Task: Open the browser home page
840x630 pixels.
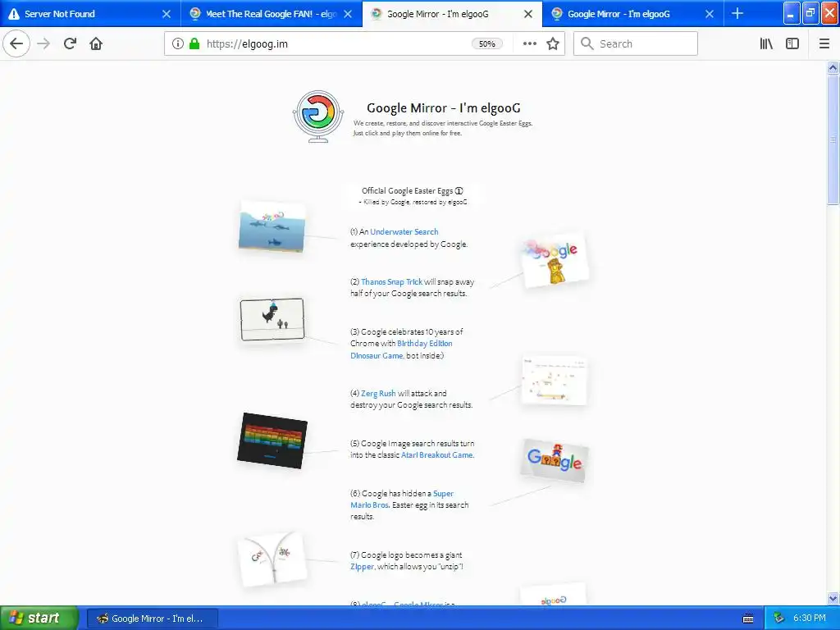Action: (96, 43)
